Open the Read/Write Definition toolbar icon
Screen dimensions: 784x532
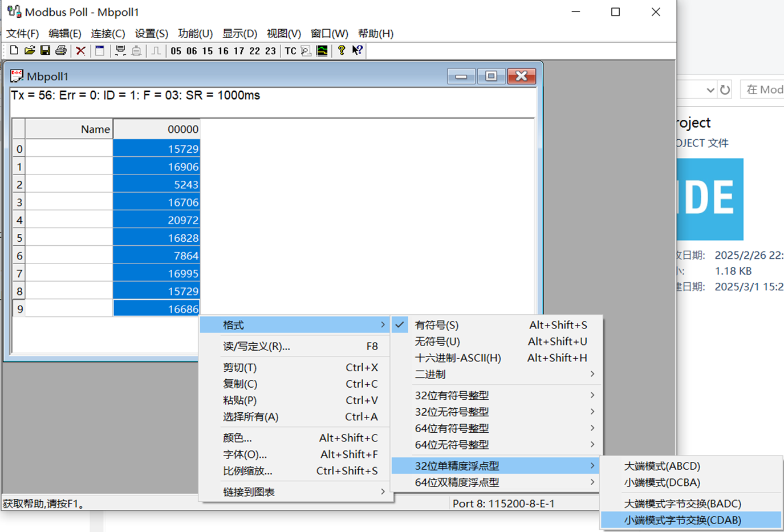pos(99,51)
